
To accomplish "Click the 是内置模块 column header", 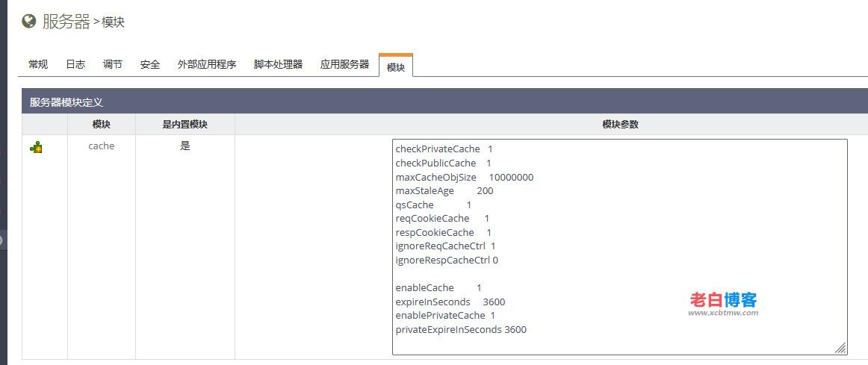I will [x=185, y=125].
